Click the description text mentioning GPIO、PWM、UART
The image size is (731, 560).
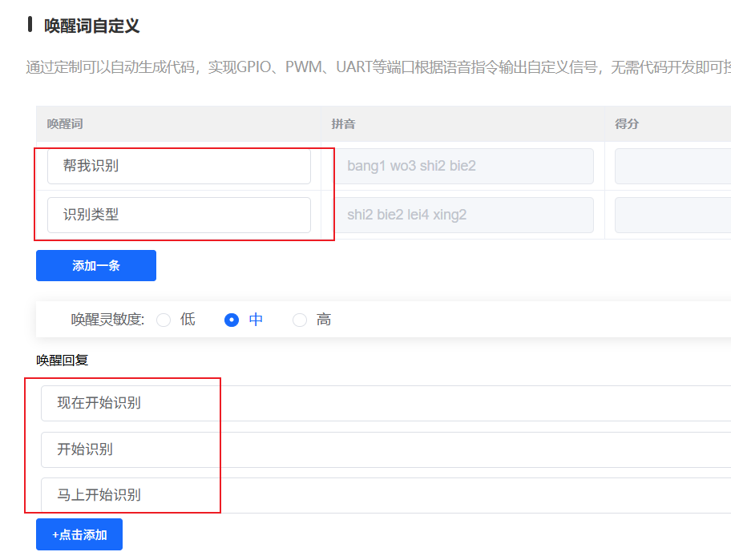coord(378,67)
